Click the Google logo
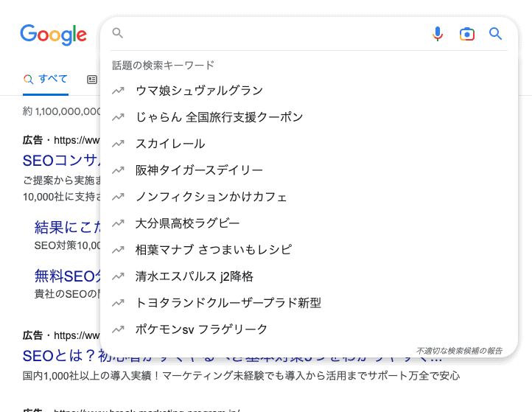532x412 pixels. 53,35
